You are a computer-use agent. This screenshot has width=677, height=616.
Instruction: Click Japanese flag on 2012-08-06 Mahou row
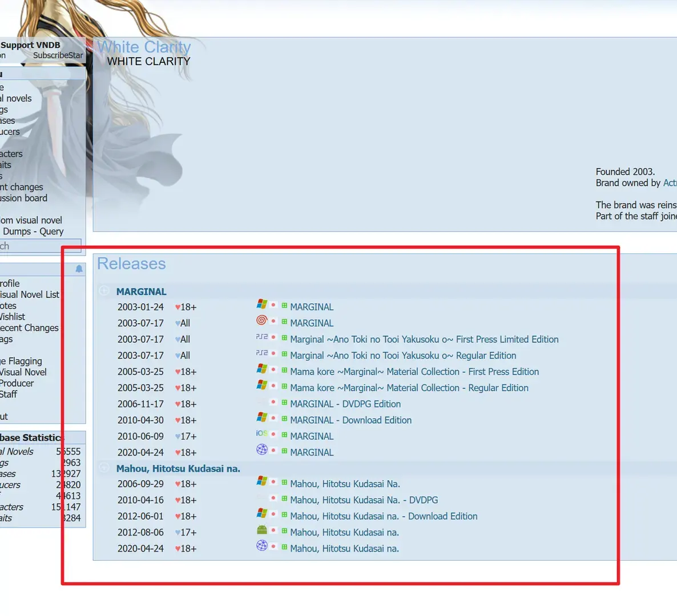273,530
